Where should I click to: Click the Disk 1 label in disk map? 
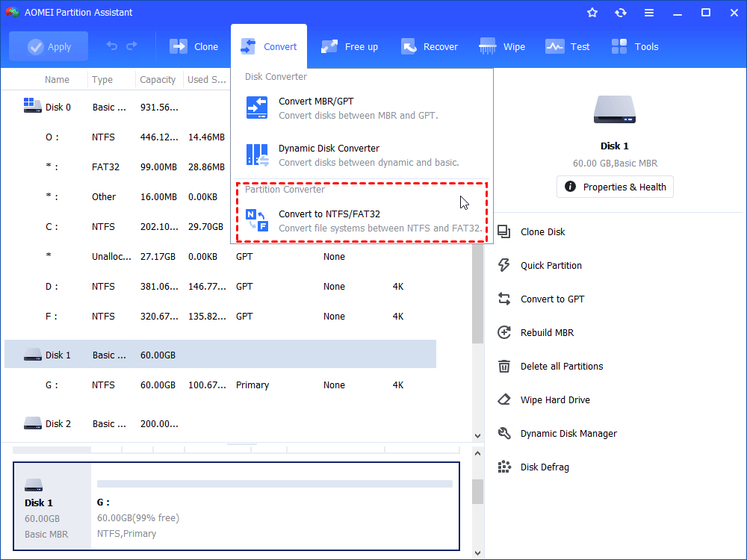(x=39, y=503)
